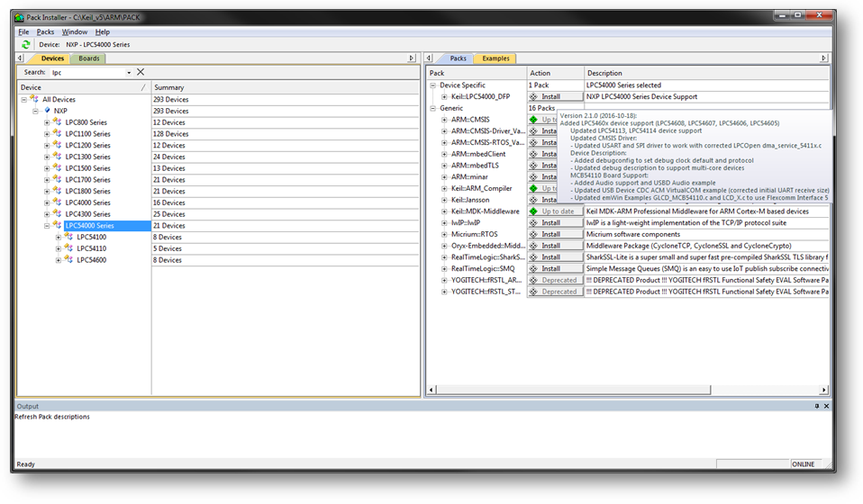Open the Help menu
Image resolution: width=863 pixels, height=504 pixels.
click(x=103, y=31)
